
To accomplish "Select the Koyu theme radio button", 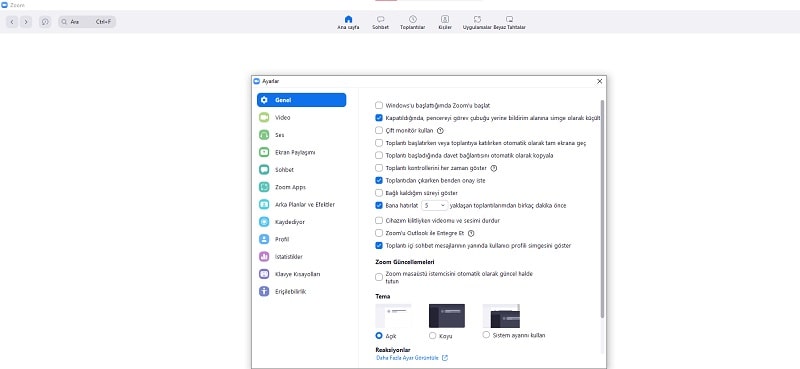I will click(432, 336).
